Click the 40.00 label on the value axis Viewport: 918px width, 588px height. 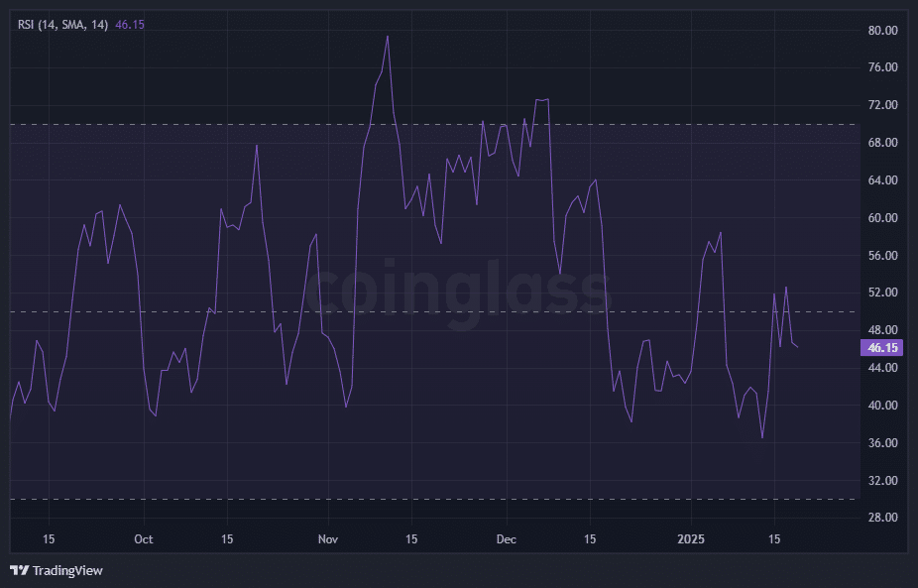pyautogui.click(x=881, y=406)
